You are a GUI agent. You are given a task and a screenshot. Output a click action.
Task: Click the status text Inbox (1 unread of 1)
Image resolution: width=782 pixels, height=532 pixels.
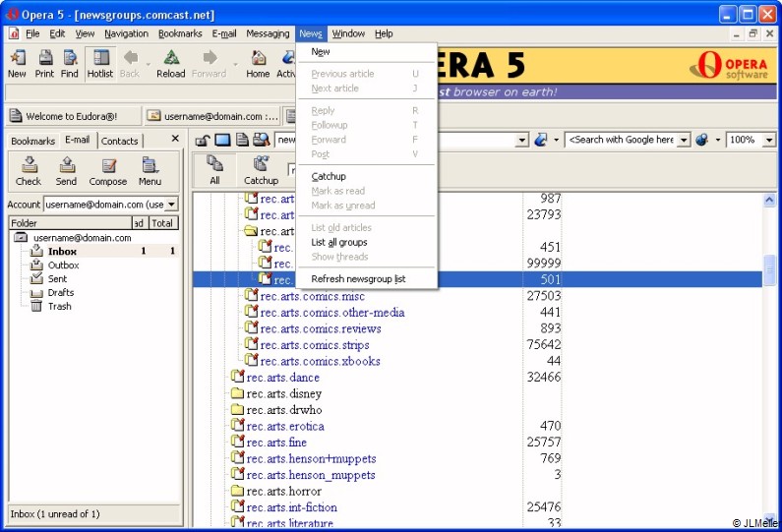[x=55, y=514]
